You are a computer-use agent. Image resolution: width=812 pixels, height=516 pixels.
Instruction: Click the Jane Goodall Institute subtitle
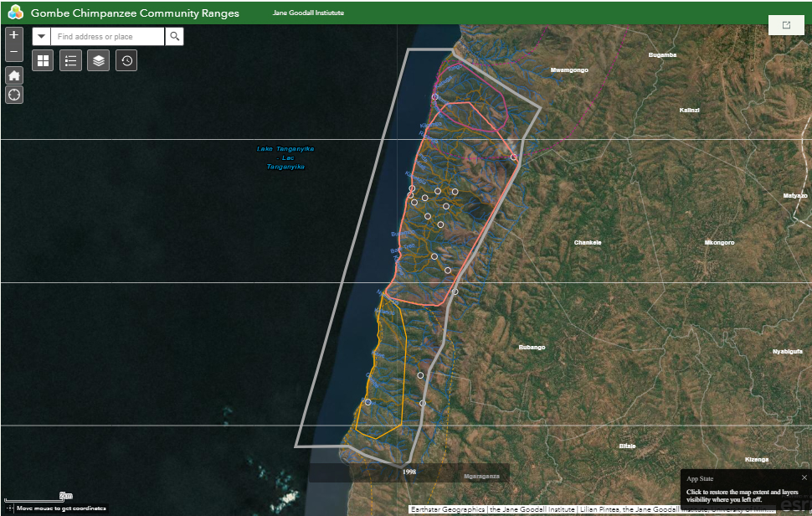tap(308, 13)
